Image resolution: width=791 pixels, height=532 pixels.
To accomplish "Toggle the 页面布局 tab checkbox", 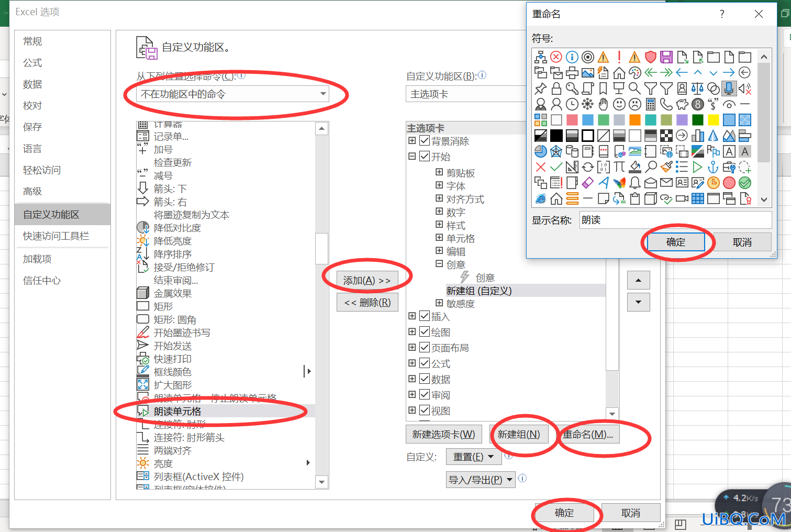I will tap(425, 348).
